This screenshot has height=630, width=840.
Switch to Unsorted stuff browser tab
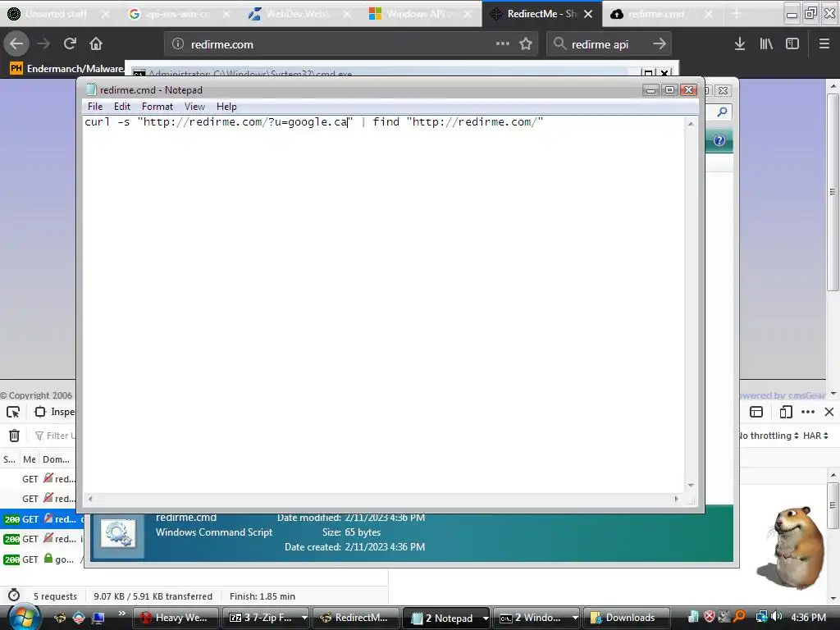tap(56, 14)
